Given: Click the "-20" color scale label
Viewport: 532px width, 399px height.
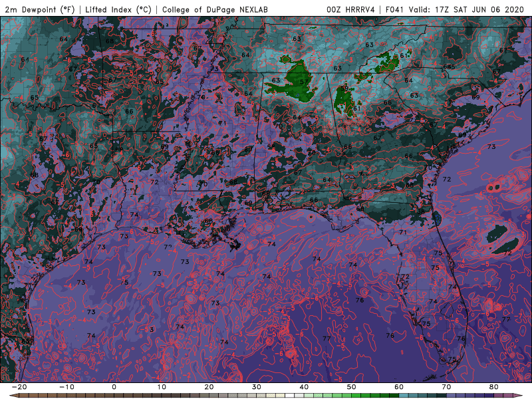Looking at the screenshot, I should click(x=19, y=387).
